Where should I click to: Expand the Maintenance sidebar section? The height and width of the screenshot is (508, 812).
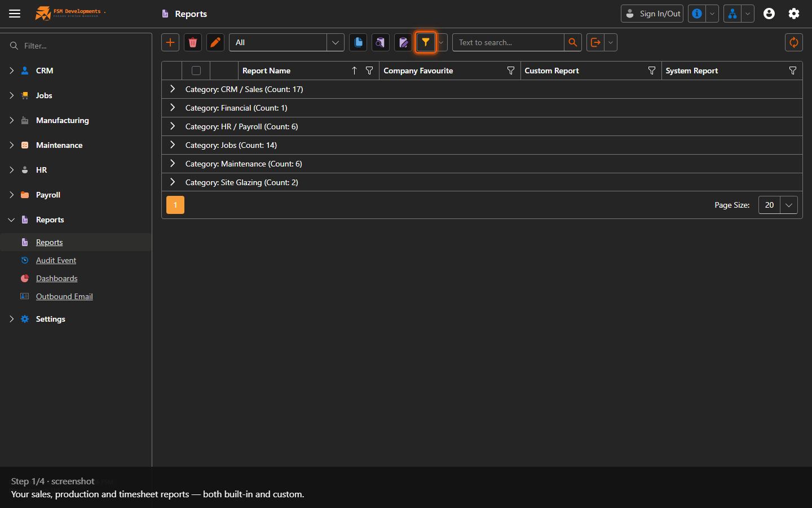point(11,145)
